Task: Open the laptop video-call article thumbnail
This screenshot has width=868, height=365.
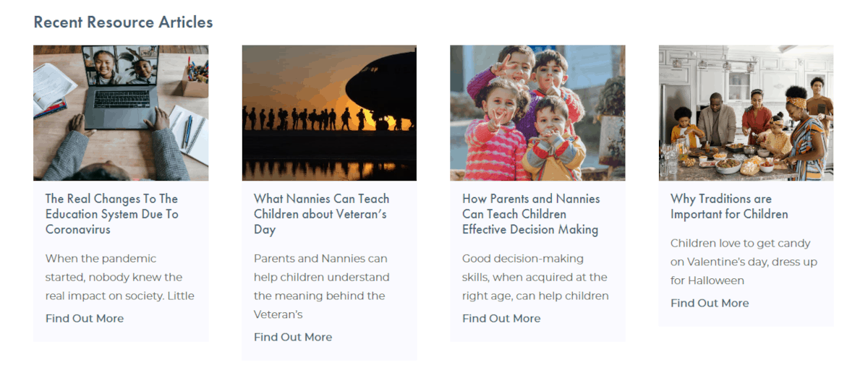Action: 121,113
